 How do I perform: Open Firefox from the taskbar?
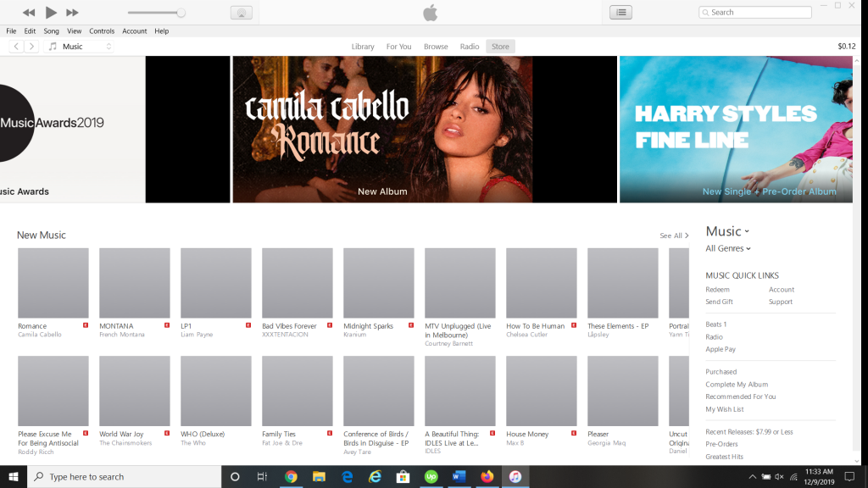click(x=487, y=476)
